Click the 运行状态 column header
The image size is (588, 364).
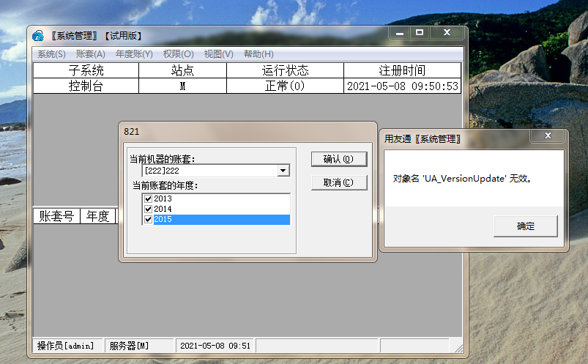pyautogui.click(x=285, y=70)
